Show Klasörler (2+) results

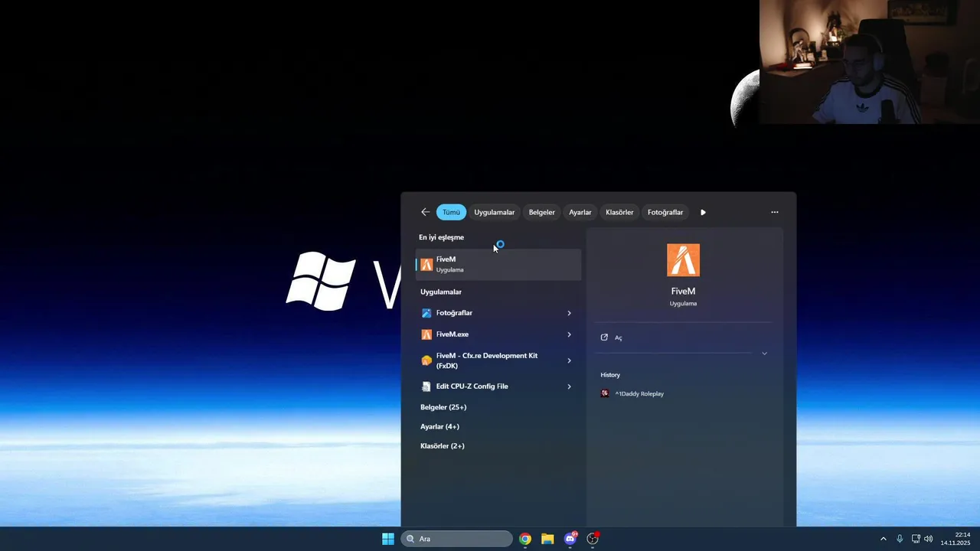tap(443, 446)
